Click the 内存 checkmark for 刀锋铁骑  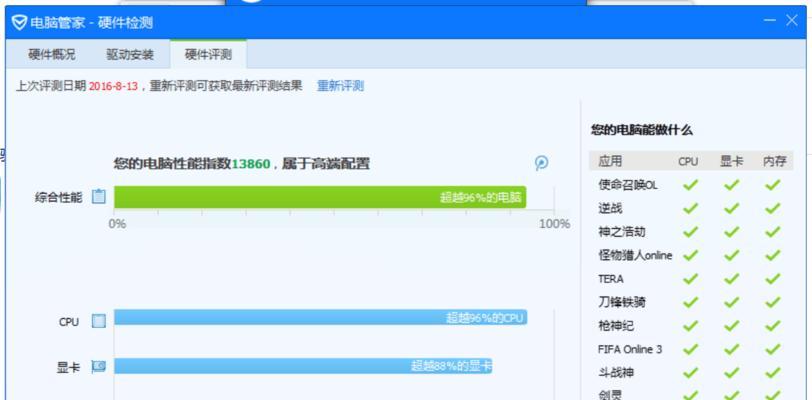773,302
